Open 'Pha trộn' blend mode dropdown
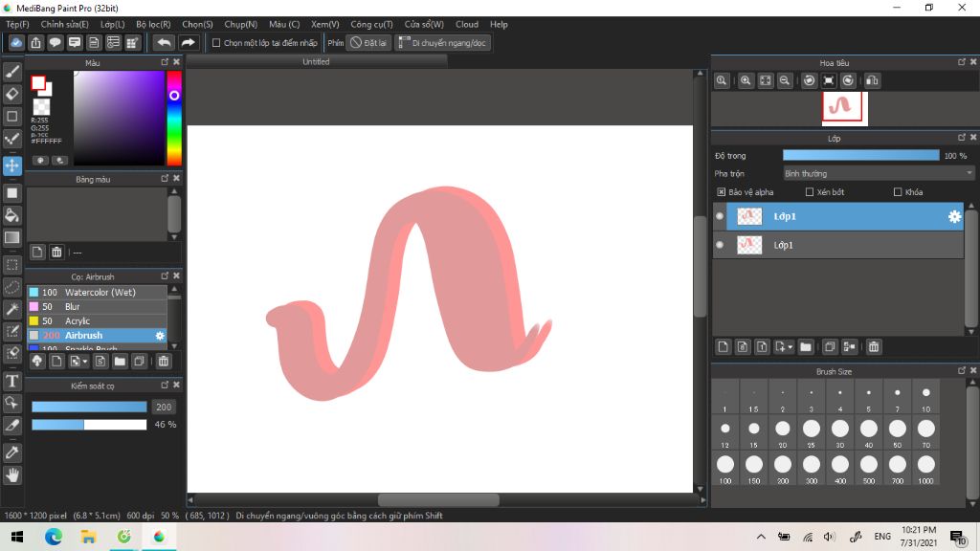 coord(879,174)
